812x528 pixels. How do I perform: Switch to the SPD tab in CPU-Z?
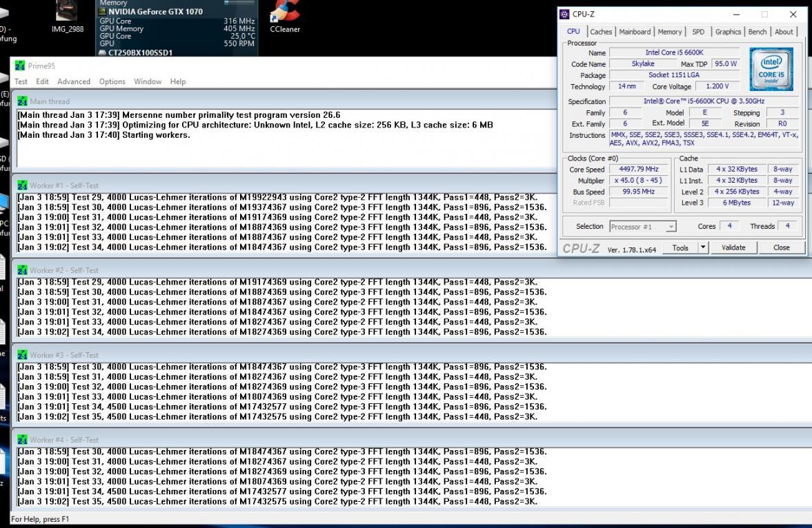698,32
